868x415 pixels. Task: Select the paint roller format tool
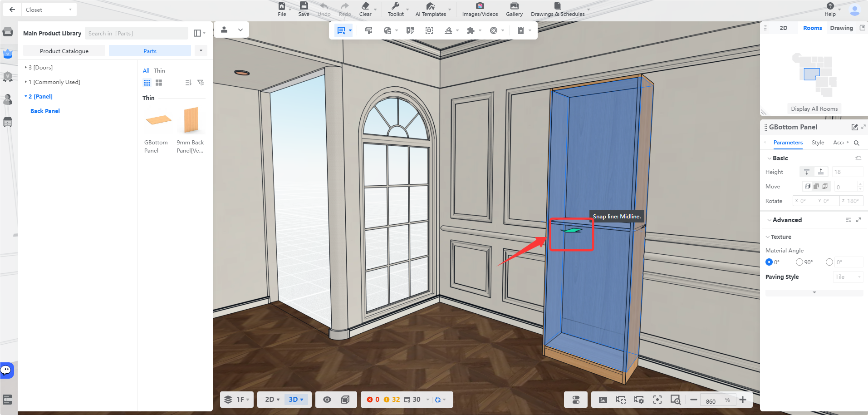click(x=368, y=30)
